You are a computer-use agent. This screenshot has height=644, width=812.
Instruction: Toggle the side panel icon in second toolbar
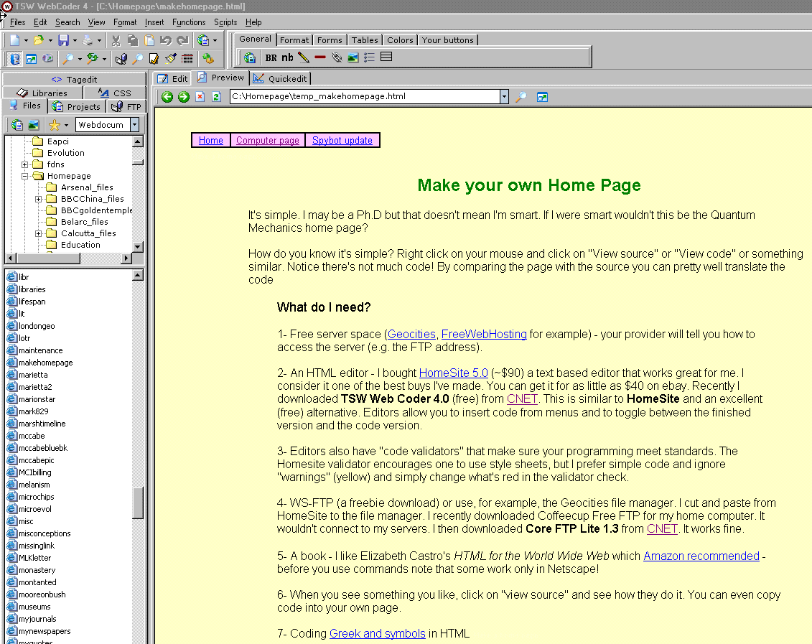15,59
